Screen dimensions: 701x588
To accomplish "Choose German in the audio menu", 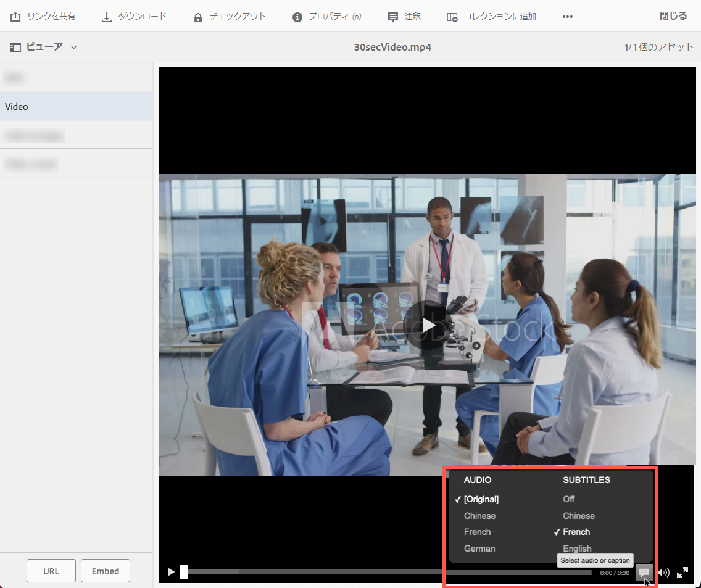I will click(x=479, y=549).
